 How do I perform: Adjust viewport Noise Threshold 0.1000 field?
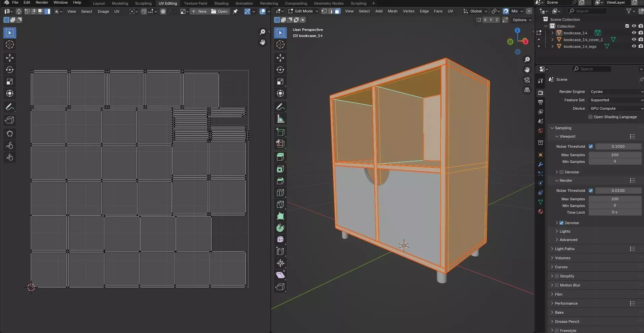(618, 146)
